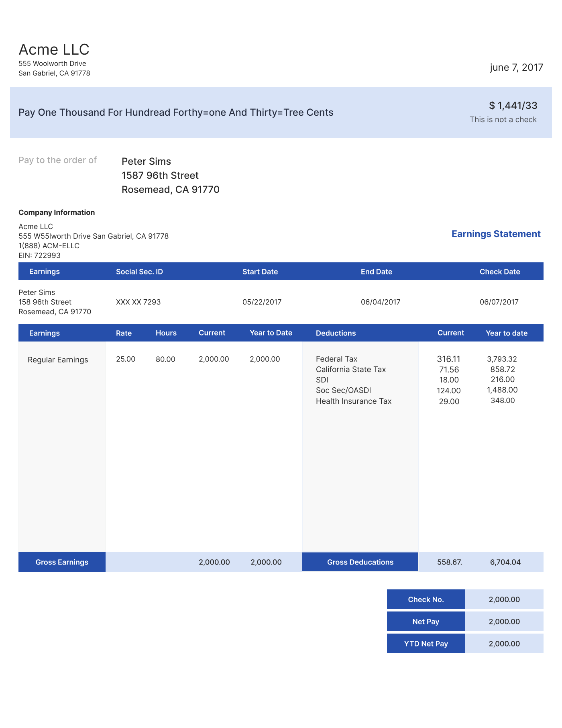This screenshot has height=728, width=562.
Task: Select the End Date value 06/04/2017
Action: (x=381, y=302)
